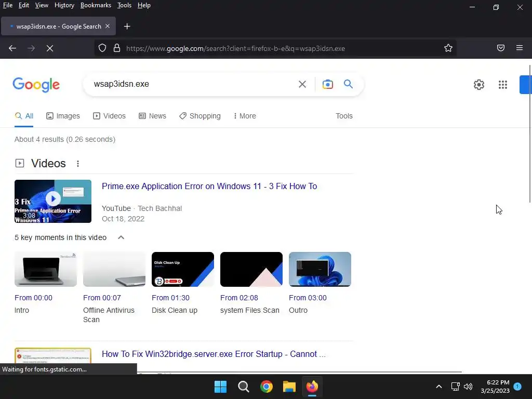The width and height of the screenshot is (532, 399).
Task: Clear the Google search box text
Action: click(x=302, y=84)
